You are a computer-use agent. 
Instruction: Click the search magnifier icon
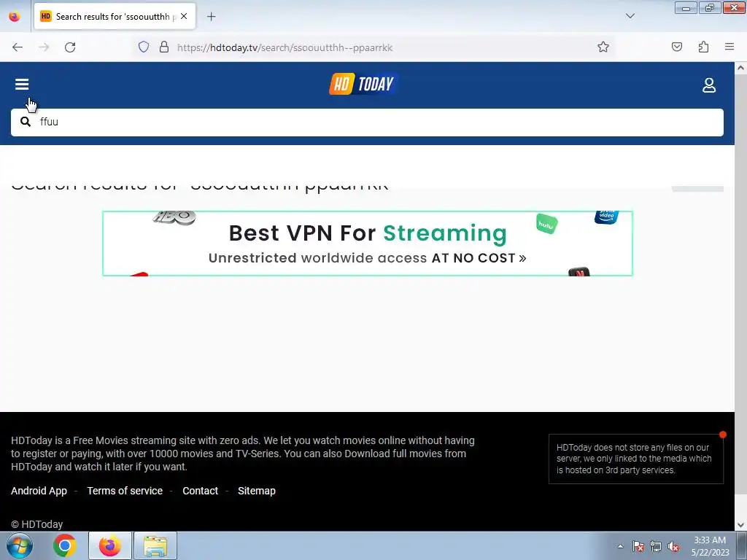pos(26,122)
